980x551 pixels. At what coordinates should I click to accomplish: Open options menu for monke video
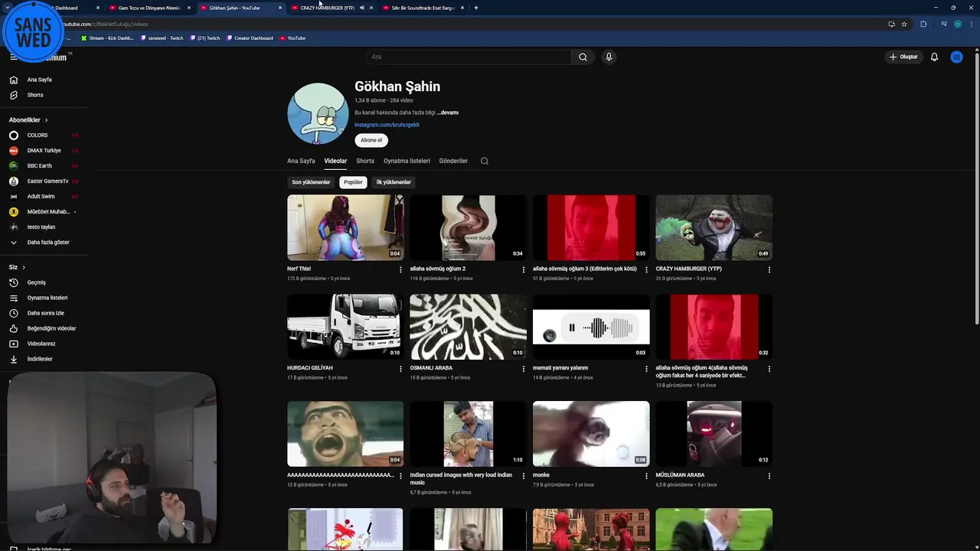646,475
